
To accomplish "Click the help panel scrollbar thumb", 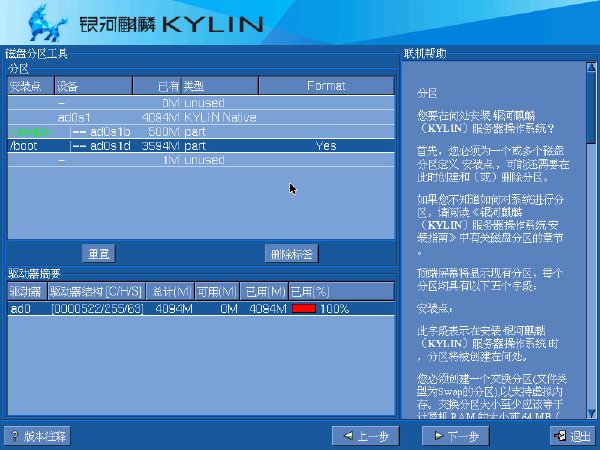I will (591, 108).
